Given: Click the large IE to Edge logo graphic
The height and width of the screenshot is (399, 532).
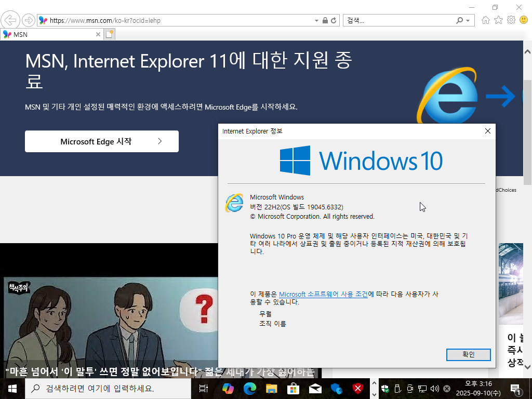Looking at the screenshot, I should [470, 96].
